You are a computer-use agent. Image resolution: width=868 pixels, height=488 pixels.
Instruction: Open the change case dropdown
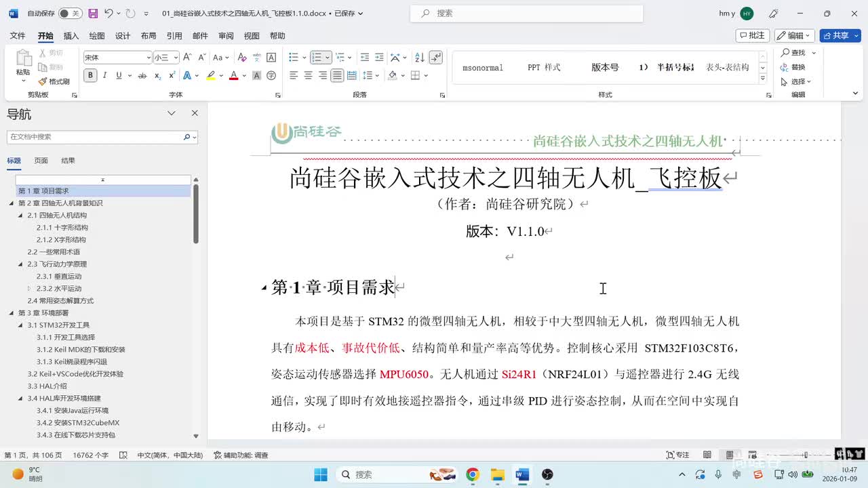222,58
